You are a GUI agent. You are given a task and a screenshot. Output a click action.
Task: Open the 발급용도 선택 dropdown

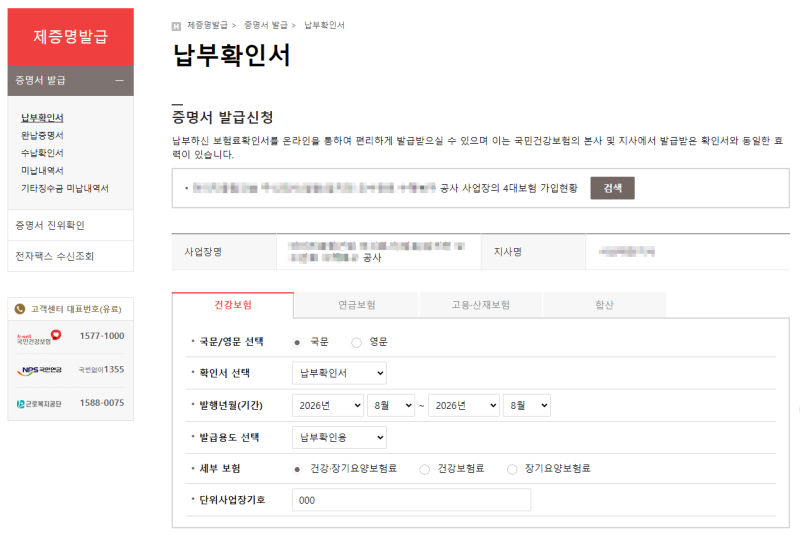(x=339, y=437)
